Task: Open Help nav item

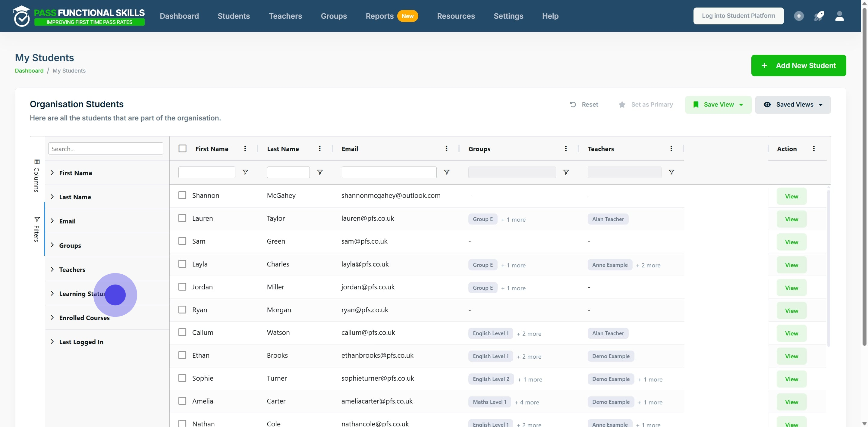Action: (550, 16)
